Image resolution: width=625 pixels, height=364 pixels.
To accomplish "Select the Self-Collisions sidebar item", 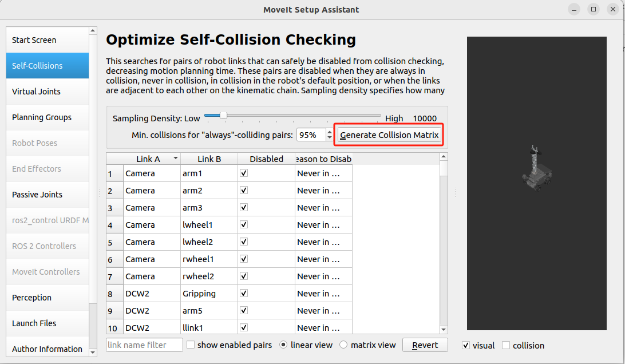I will pyautogui.click(x=48, y=66).
